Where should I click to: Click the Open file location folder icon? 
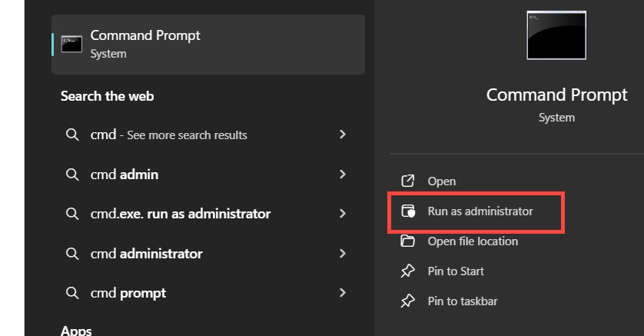point(408,241)
